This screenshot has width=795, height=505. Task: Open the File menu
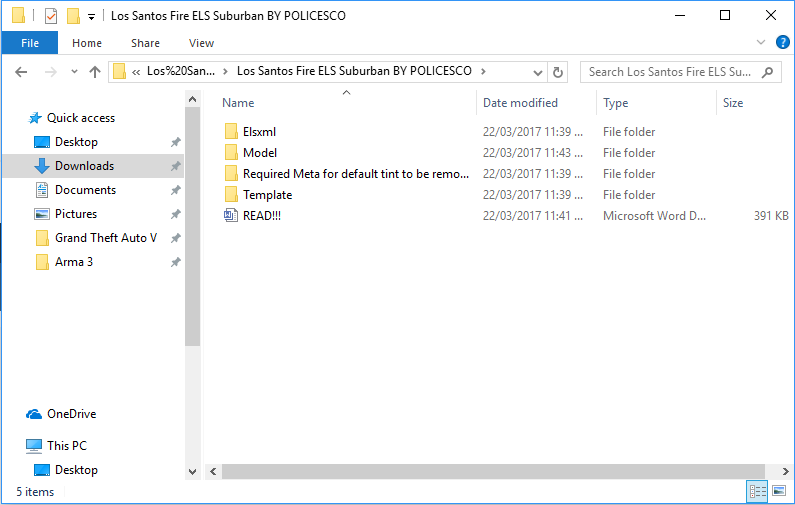click(x=30, y=43)
